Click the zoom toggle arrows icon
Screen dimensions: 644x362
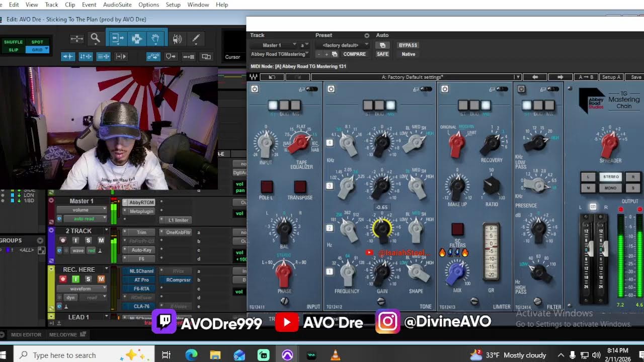[76, 38]
